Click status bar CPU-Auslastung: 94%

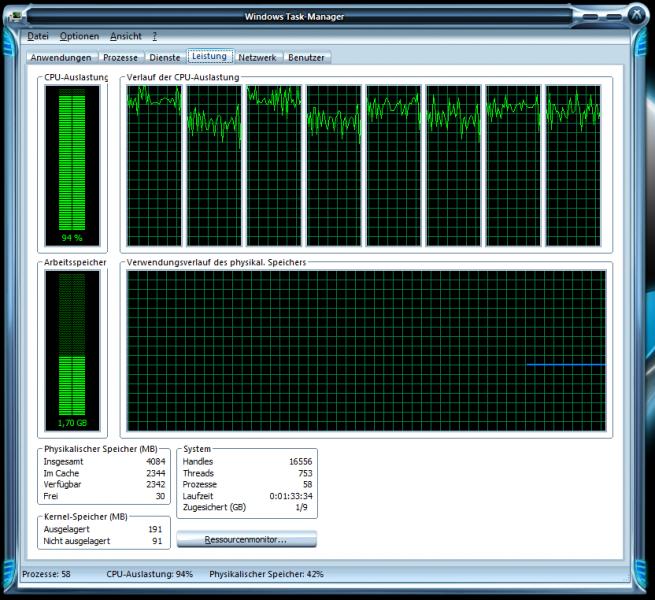tap(150, 574)
